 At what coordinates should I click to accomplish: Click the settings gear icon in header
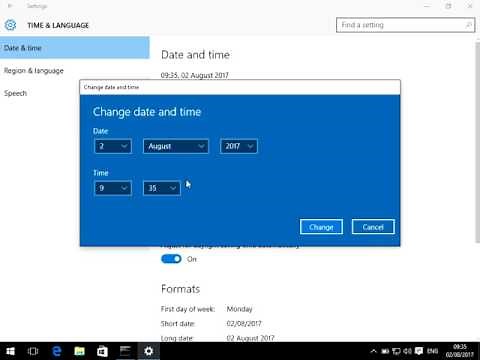click(10, 25)
